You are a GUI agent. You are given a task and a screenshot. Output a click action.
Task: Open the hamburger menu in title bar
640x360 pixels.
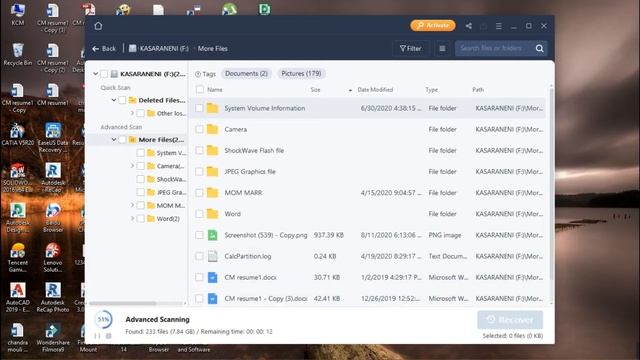[498, 26]
